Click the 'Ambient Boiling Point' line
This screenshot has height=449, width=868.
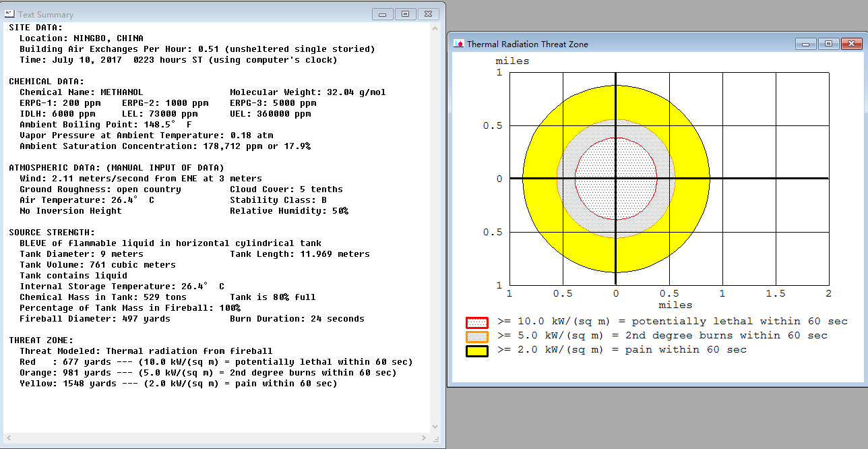pos(106,125)
